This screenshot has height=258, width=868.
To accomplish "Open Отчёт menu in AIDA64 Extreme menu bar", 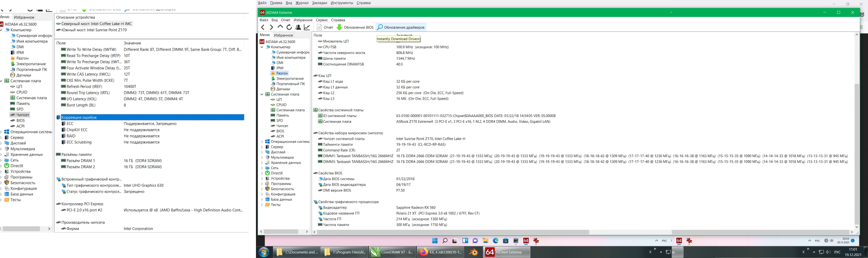I will pos(286,20).
